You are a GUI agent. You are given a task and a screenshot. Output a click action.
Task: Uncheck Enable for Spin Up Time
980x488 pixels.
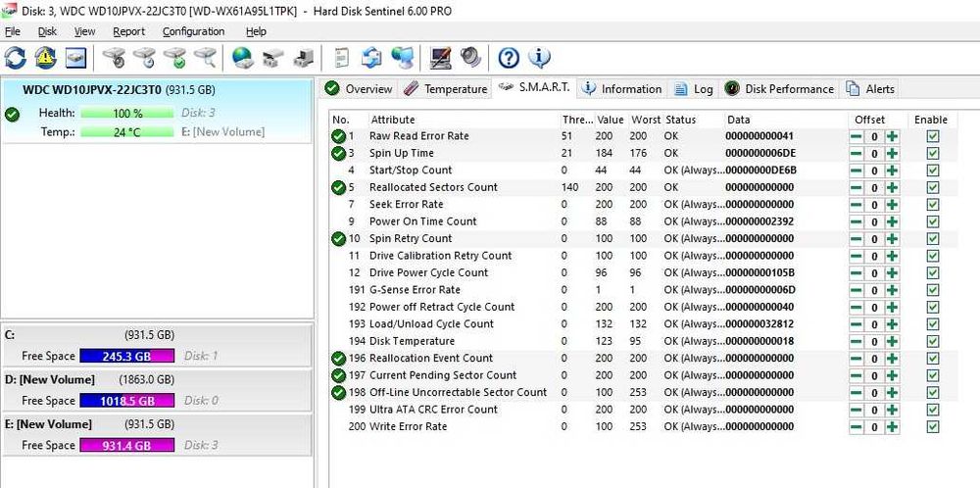tap(933, 154)
